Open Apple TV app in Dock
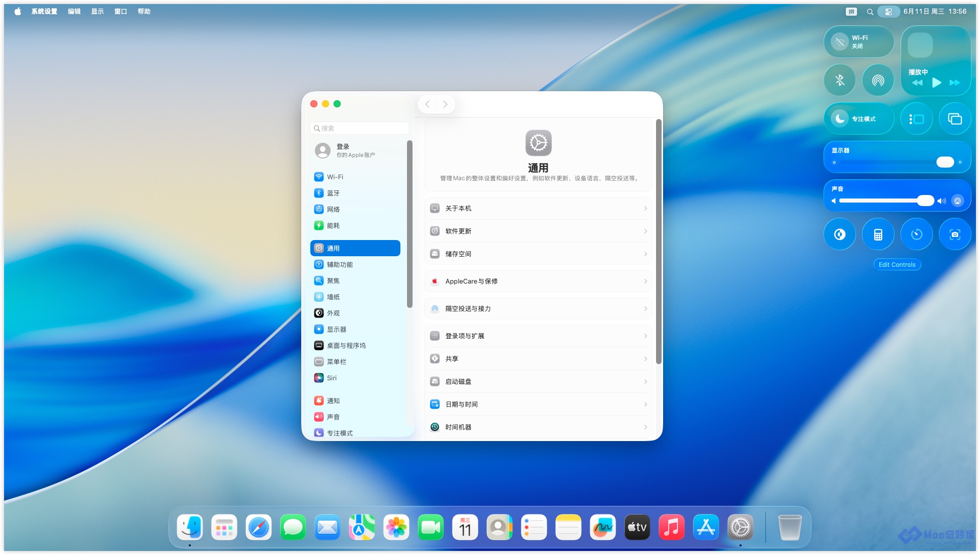The height and width of the screenshot is (555, 980). (x=637, y=527)
